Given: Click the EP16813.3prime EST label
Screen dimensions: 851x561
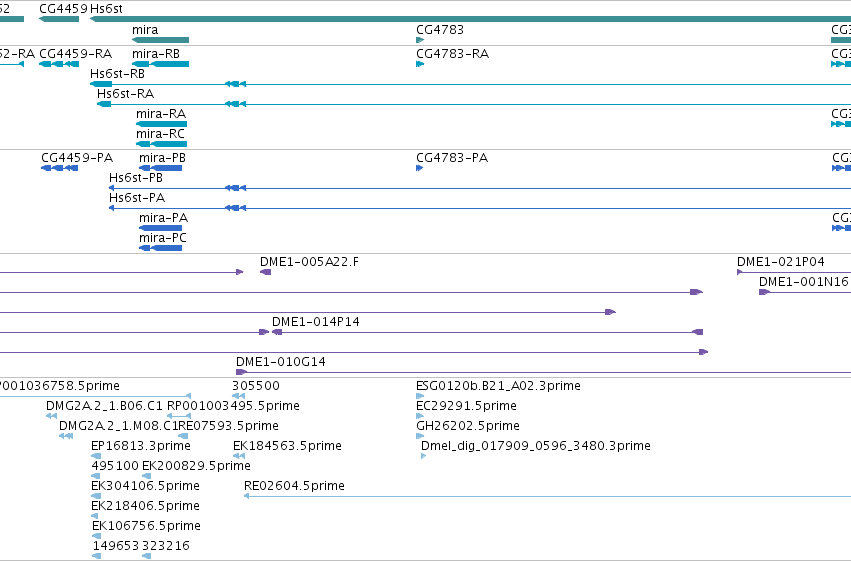Looking at the screenshot, I should (141, 446).
